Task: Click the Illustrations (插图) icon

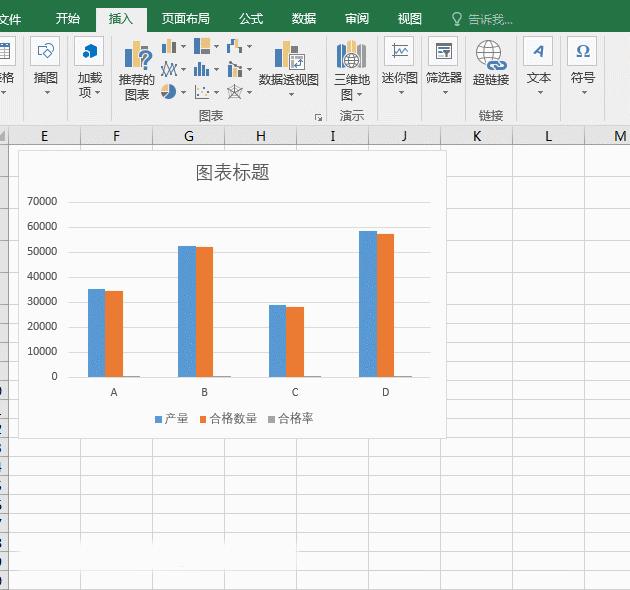Action: coord(45,51)
